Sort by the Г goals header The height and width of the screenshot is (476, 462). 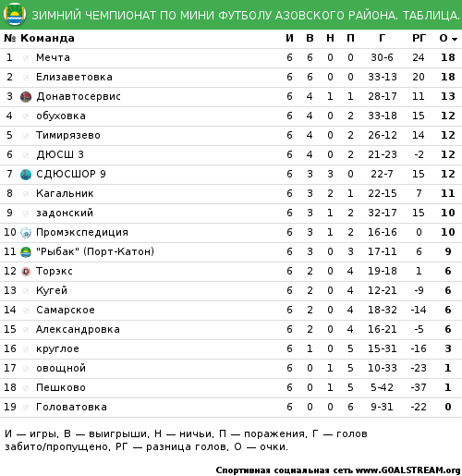coord(382,38)
